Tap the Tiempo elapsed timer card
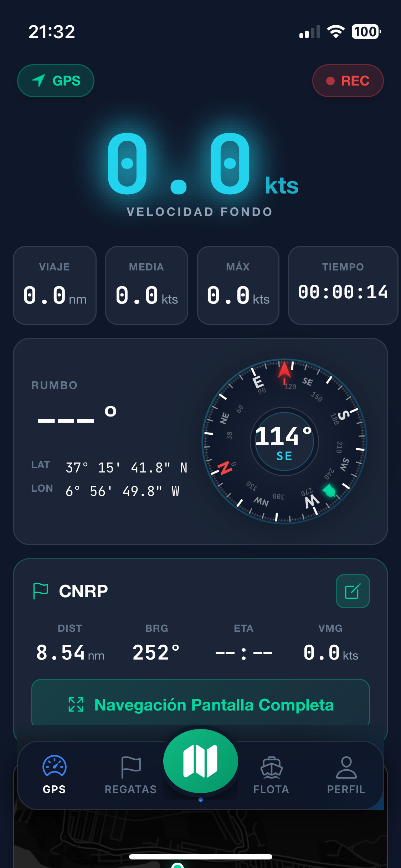Screen dimensions: 401x868 coord(343,285)
